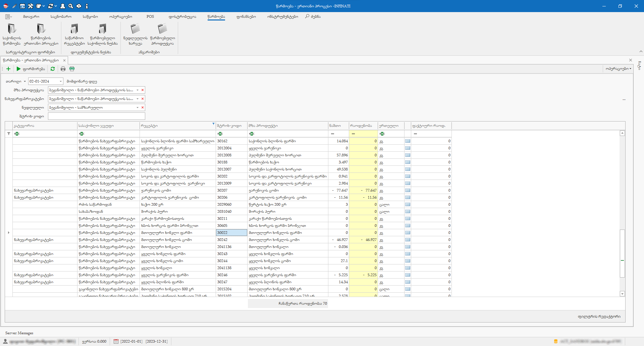Open the ოპერაციები dropdown at the toolbar's right
Image resolution: width=644 pixels, height=346 pixels.
coord(618,69)
